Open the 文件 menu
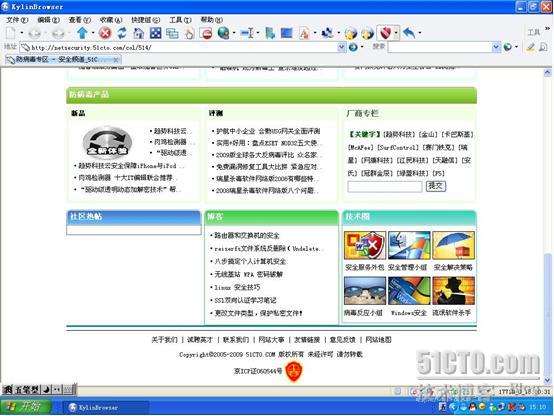The height and width of the screenshot is (416, 554). click(17, 20)
